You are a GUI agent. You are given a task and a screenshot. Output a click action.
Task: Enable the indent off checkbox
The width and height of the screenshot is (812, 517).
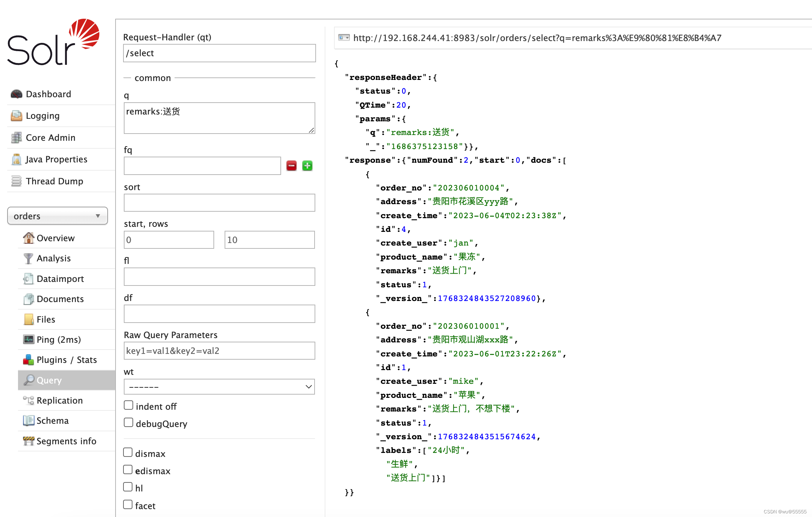129,405
